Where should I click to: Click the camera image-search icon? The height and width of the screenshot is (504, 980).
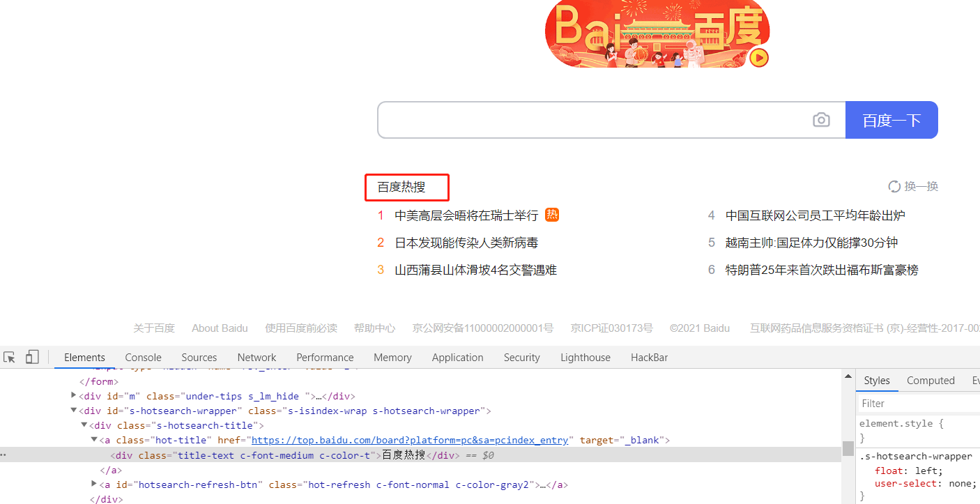pyautogui.click(x=821, y=120)
